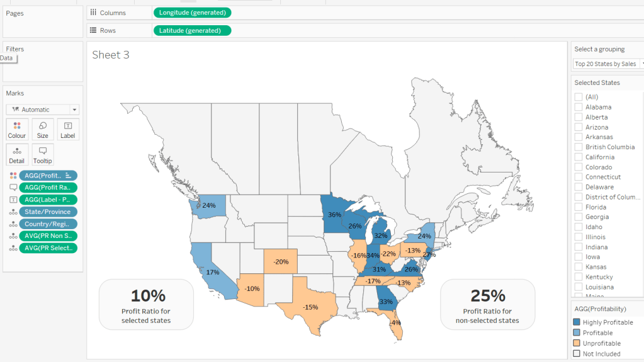Click the Detail marks card button
The image size is (644, 362).
pyautogui.click(x=17, y=154)
